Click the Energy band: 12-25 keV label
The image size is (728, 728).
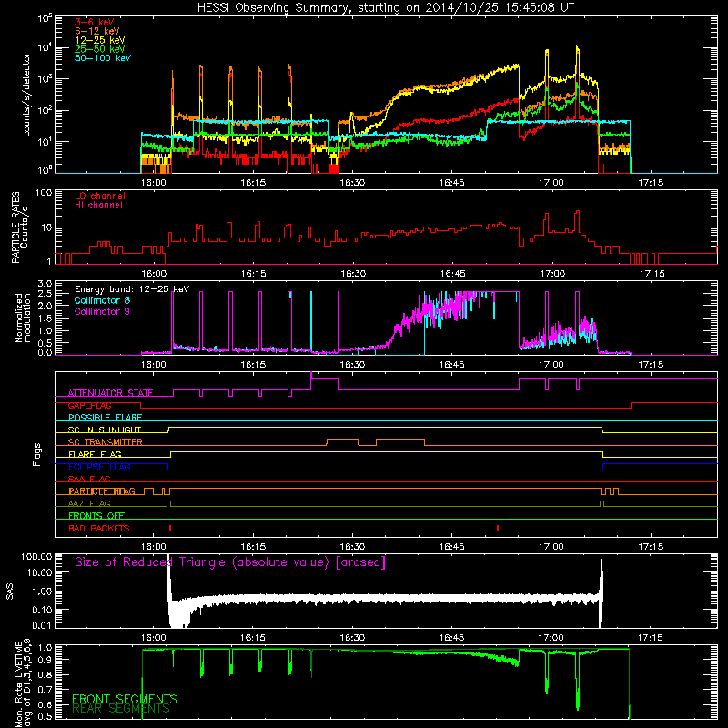click(x=132, y=289)
